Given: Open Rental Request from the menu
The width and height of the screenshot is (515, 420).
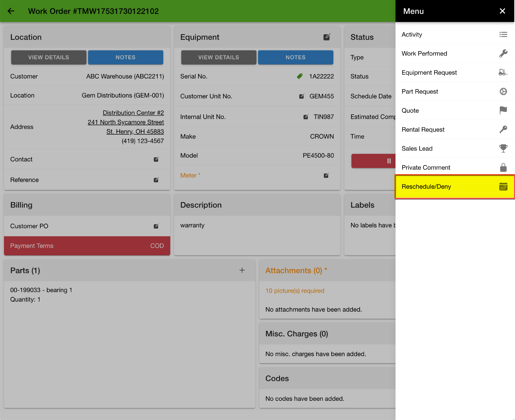Looking at the screenshot, I should pos(455,129).
